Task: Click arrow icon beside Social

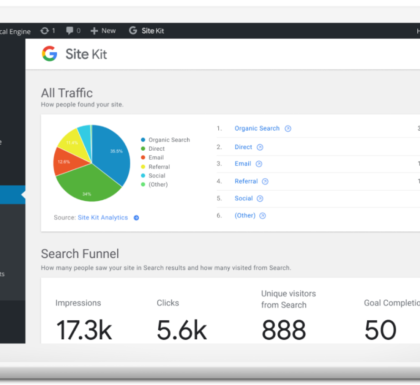Action: (260, 199)
